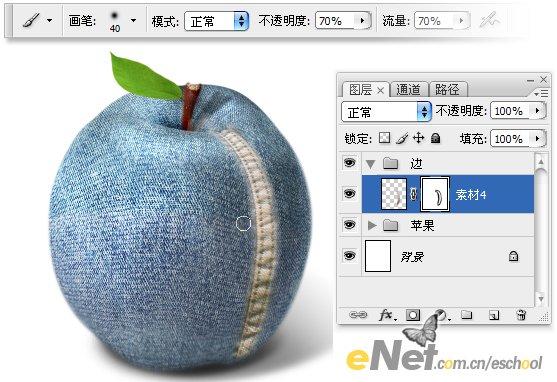Open the flow slider arrow
The image size is (557, 382).
461,21
